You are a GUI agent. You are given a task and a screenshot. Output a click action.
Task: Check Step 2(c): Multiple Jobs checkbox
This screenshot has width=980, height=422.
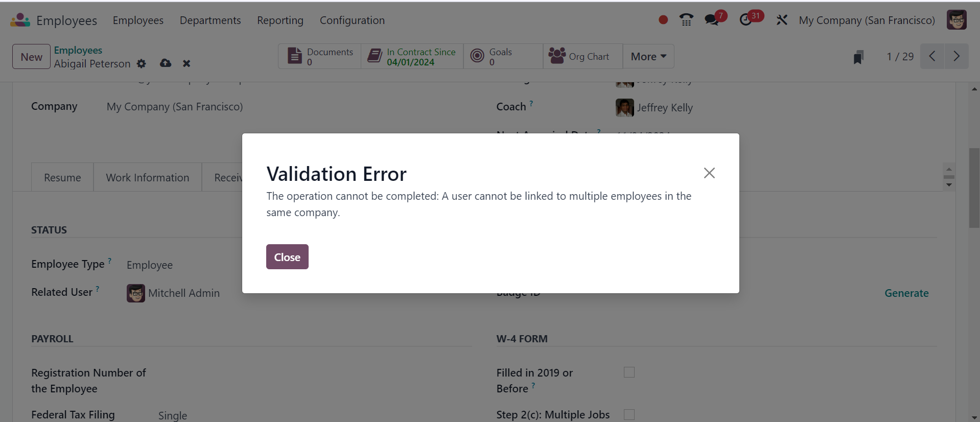[629, 414]
